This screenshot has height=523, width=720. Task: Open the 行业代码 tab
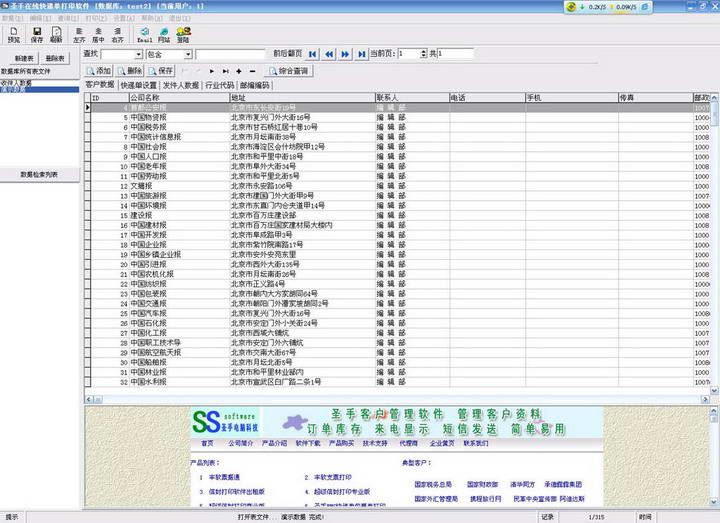[x=220, y=86]
